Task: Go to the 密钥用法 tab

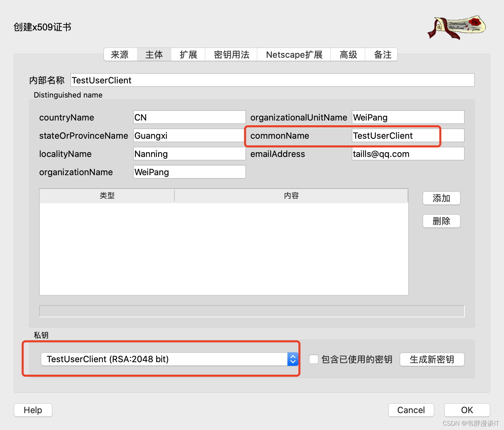Action: coord(231,55)
